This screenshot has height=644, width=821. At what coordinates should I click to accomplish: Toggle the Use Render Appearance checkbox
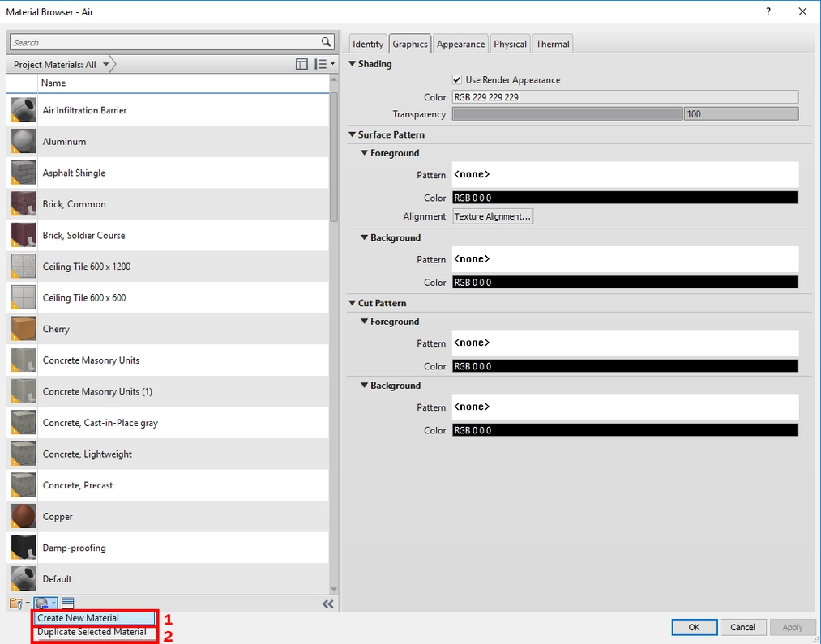[458, 79]
